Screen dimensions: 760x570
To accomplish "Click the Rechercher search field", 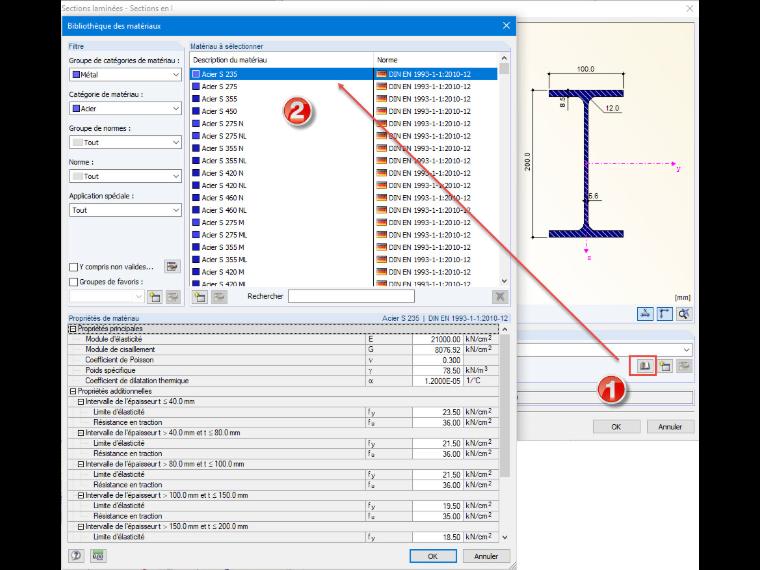I will coord(351,296).
